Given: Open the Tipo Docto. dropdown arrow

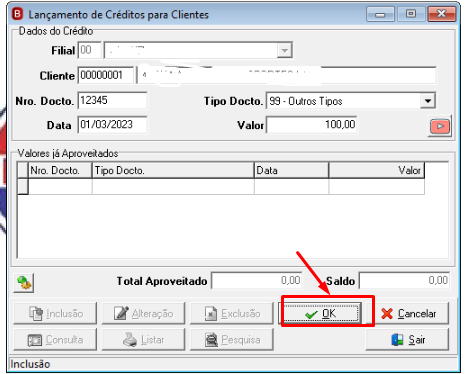Looking at the screenshot, I should click(428, 101).
